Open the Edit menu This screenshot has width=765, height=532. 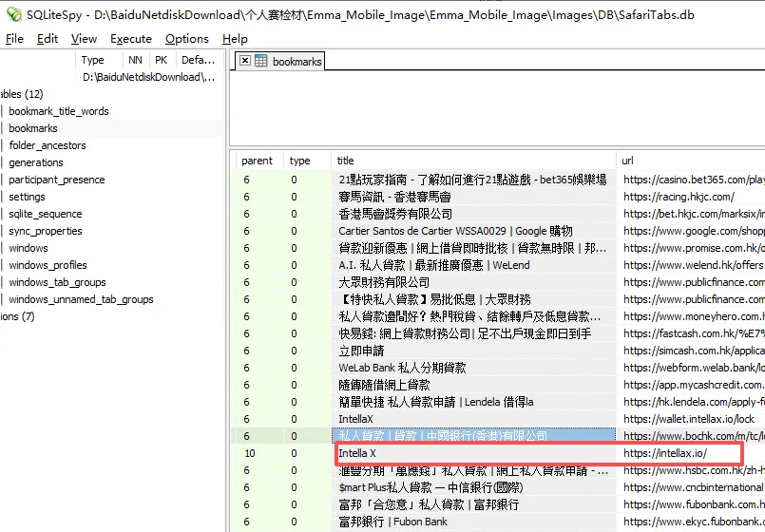coord(48,39)
